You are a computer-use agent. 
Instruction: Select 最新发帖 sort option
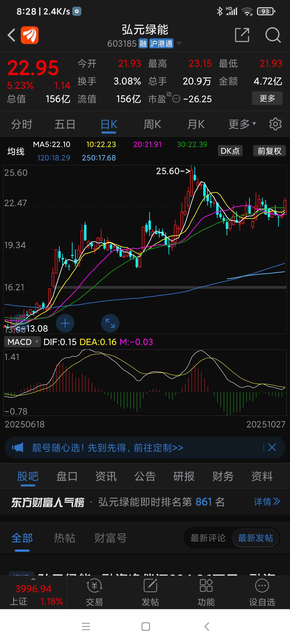255,538
